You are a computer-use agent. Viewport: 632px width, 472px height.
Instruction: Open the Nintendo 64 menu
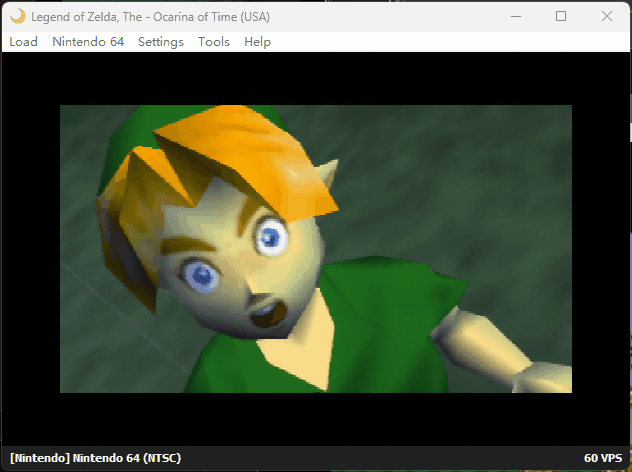pos(88,42)
